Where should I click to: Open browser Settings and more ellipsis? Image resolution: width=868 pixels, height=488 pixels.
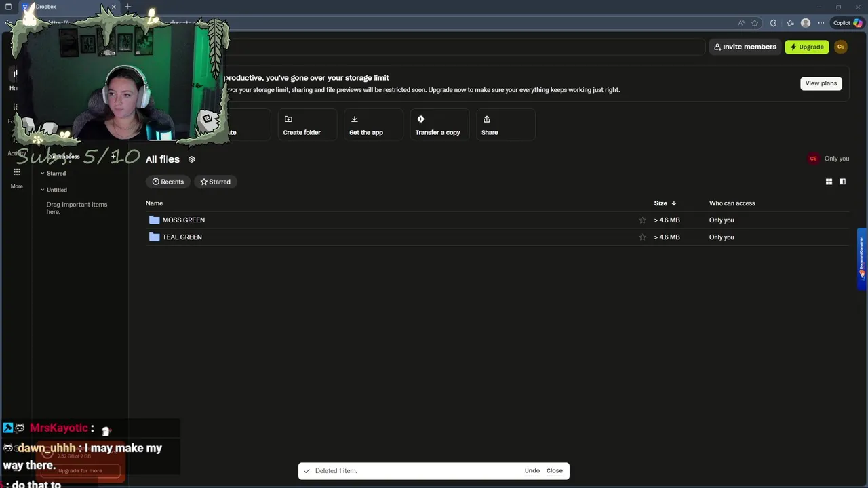coord(821,23)
